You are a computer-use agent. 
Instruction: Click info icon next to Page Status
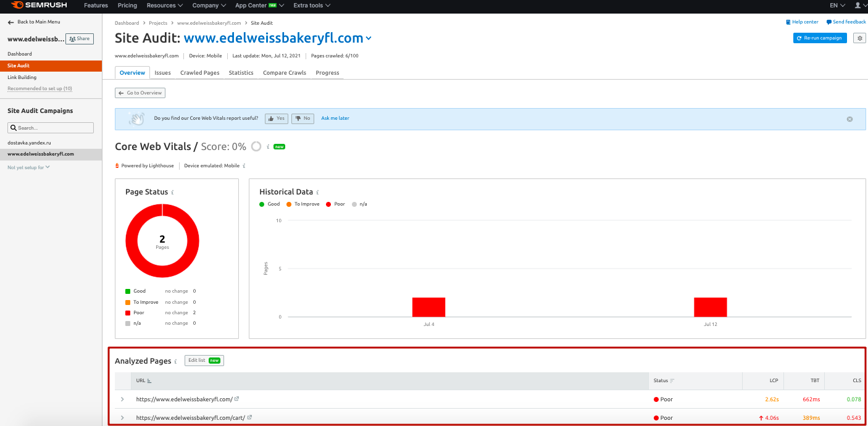point(172,193)
